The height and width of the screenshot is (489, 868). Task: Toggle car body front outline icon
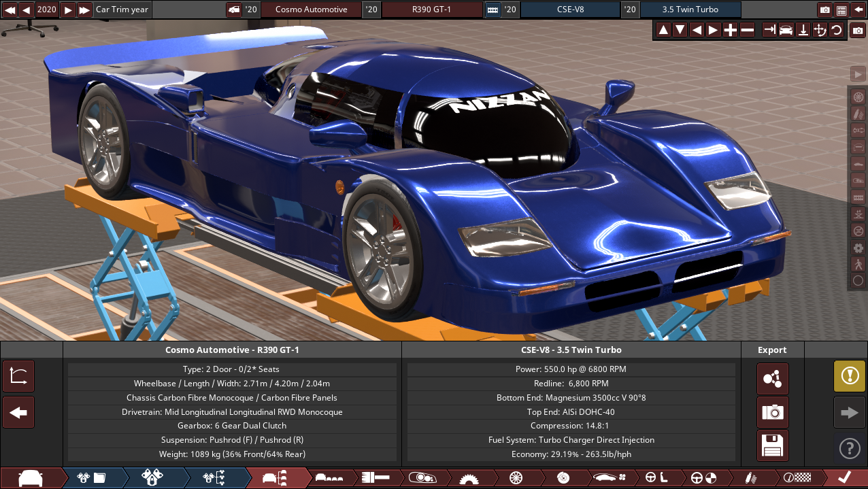pyautogui.click(x=858, y=147)
